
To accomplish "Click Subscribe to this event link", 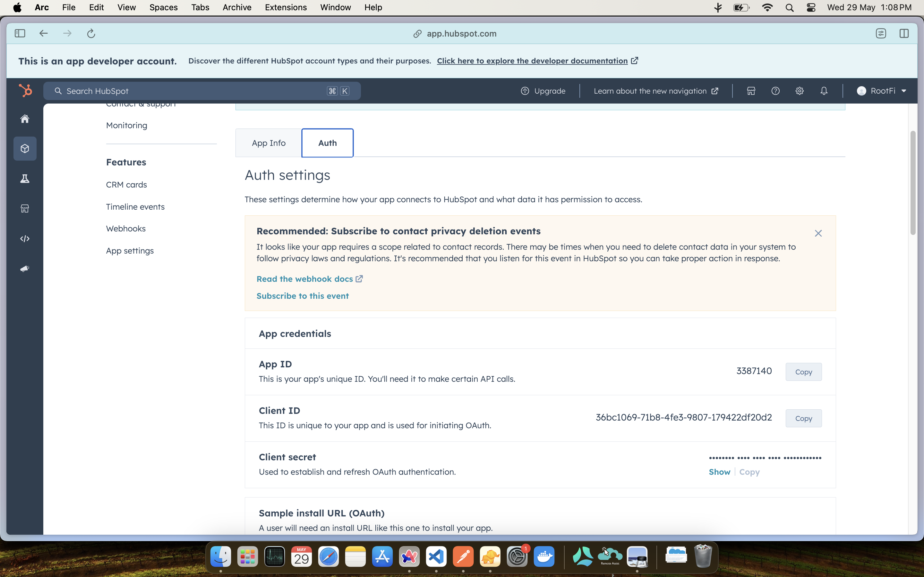I will (303, 296).
